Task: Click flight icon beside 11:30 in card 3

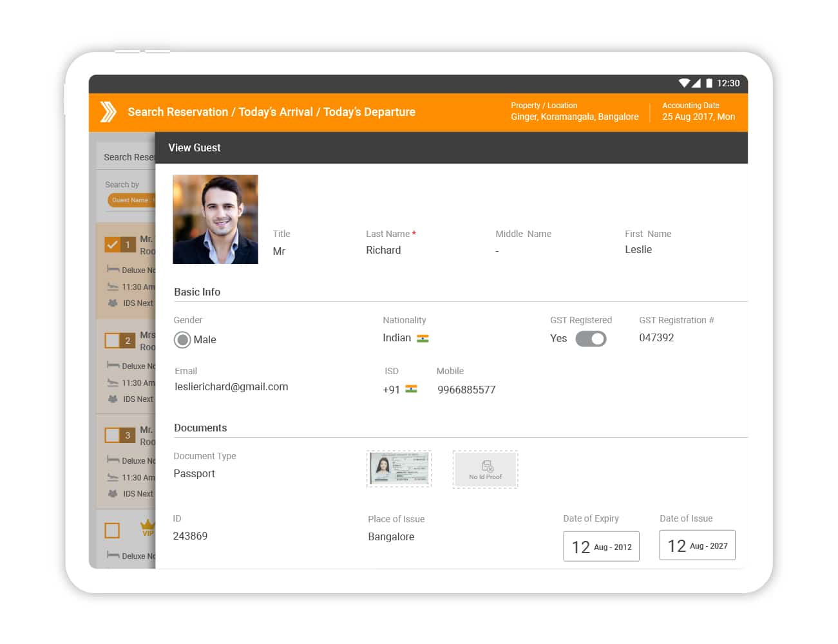Action: pos(113,477)
